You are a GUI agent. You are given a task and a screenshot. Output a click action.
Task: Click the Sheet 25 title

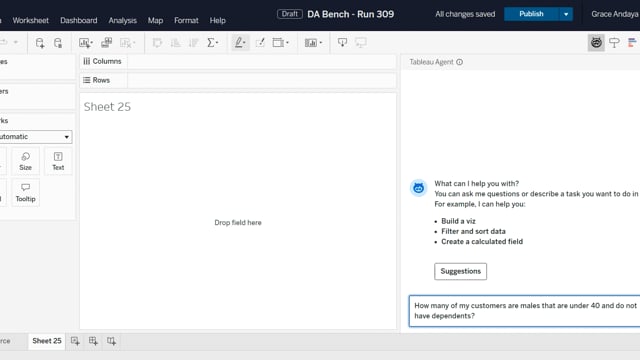[x=107, y=107]
